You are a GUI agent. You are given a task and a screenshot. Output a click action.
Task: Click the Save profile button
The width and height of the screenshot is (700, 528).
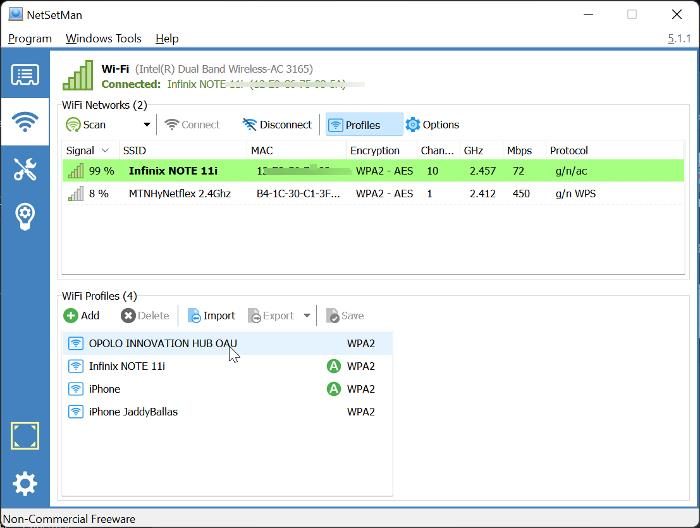pyautogui.click(x=345, y=316)
